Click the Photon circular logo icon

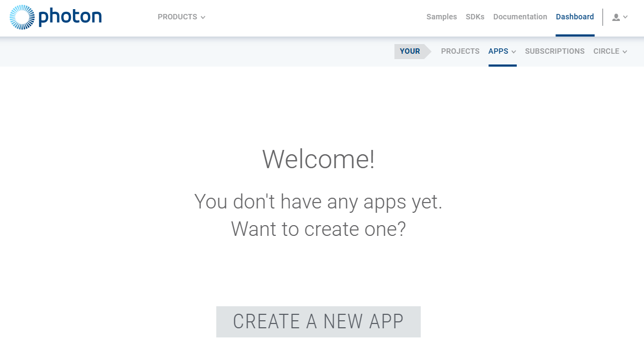[x=22, y=17]
